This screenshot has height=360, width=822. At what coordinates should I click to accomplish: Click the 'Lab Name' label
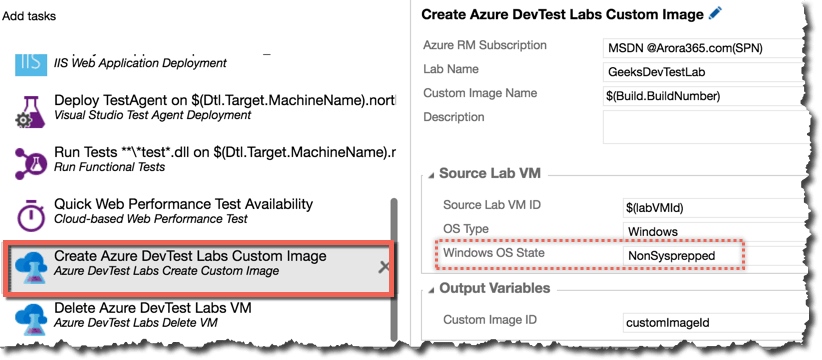[451, 69]
